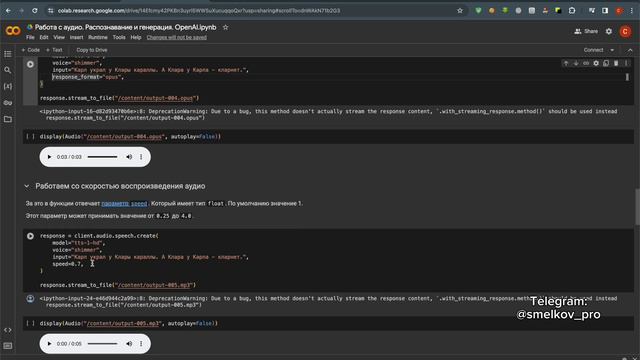
Task: Open more options on output-005.mp3 player
Action: coord(141,344)
